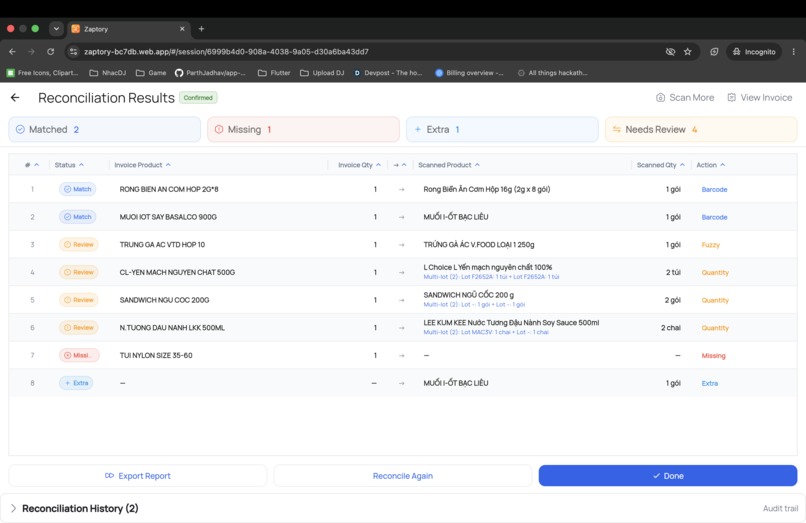Expand the Reconciliation History (2) section

pos(75,509)
